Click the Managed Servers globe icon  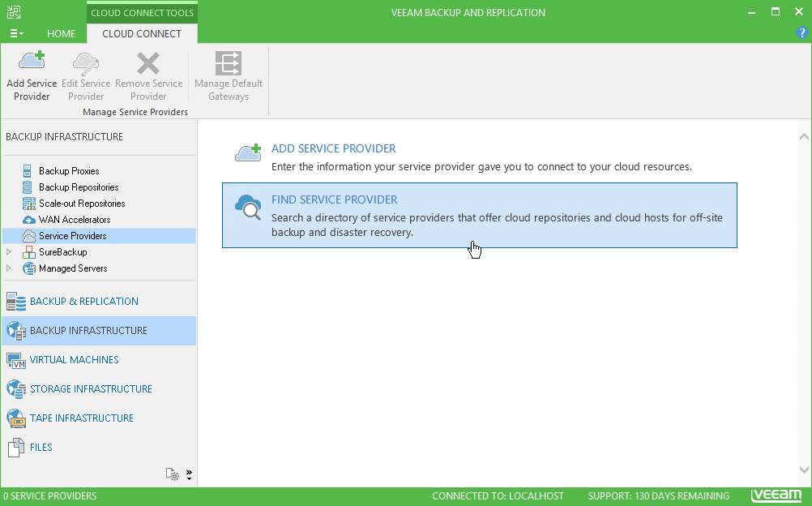click(x=29, y=268)
